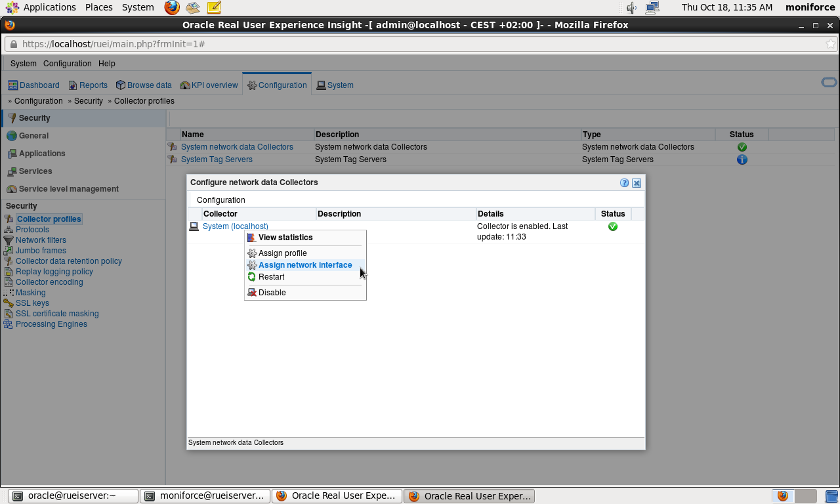Open Protocols in Security list
840x504 pixels.
32,230
